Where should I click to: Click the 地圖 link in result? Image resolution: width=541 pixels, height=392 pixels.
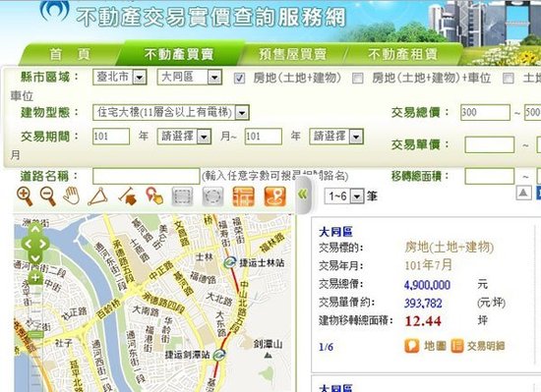coord(435,346)
